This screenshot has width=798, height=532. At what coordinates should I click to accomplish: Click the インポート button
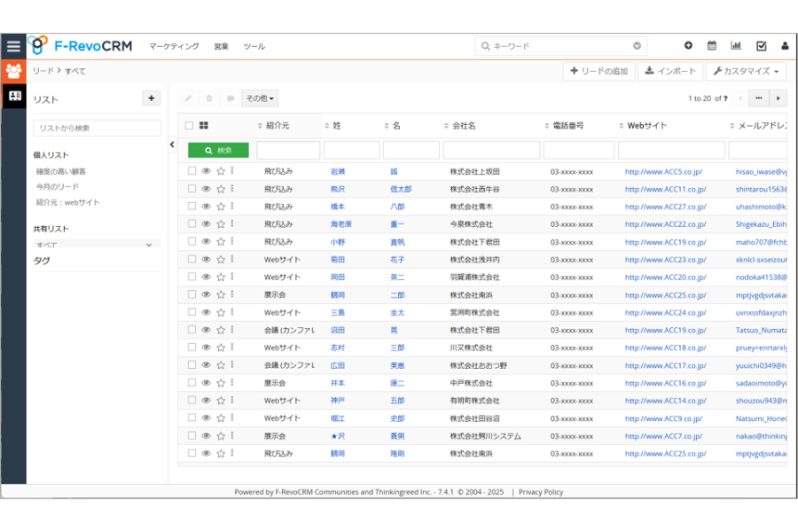670,71
